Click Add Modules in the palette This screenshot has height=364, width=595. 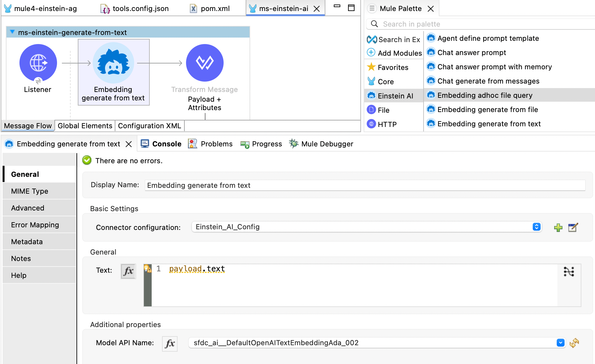394,53
